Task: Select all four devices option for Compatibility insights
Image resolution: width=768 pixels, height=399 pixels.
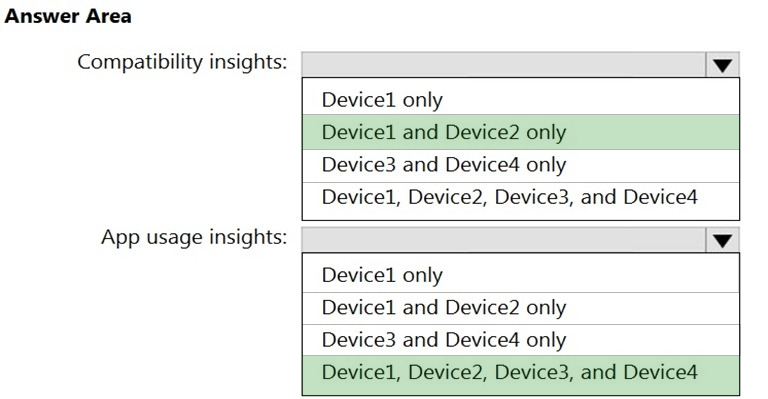Action: (x=521, y=198)
